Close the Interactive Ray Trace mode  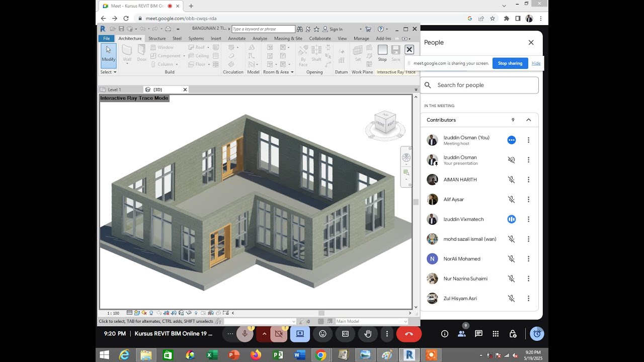[409, 49]
